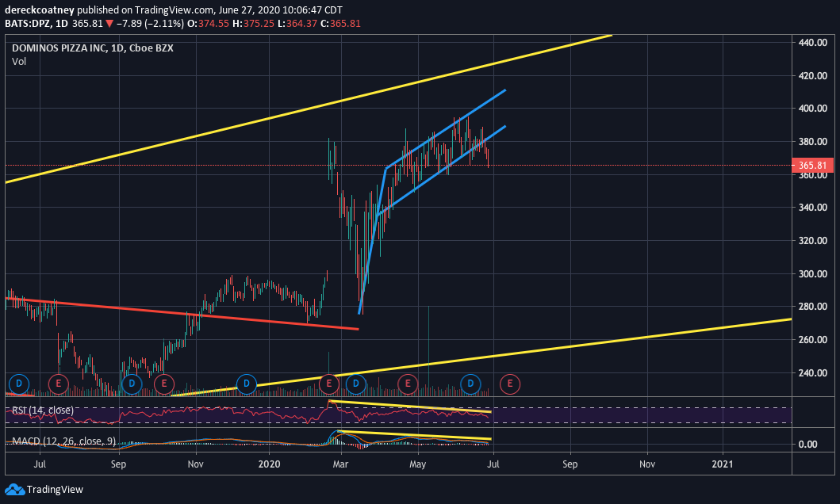Click the TradingView wordmark at the bottom
The image size is (840, 504).
(x=56, y=490)
